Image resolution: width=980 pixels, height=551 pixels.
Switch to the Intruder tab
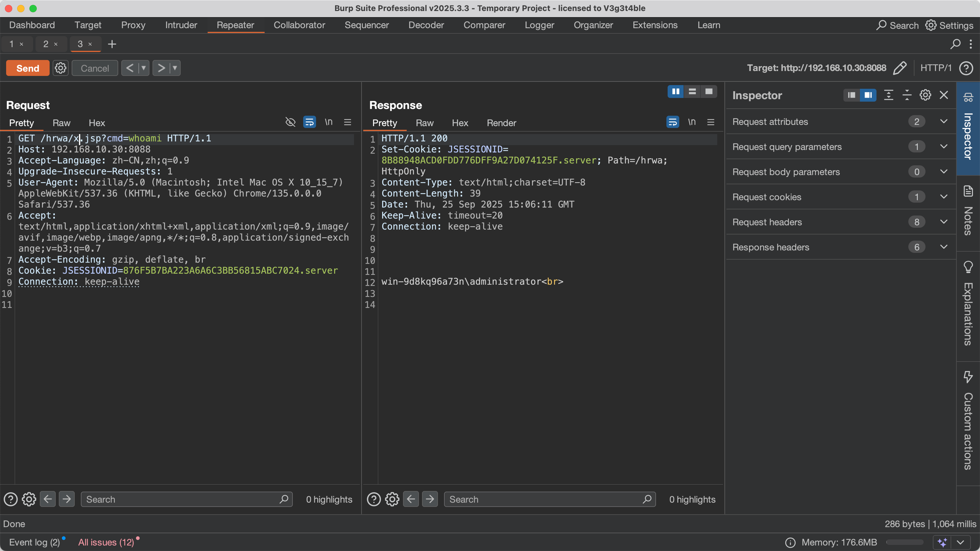(x=181, y=25)
